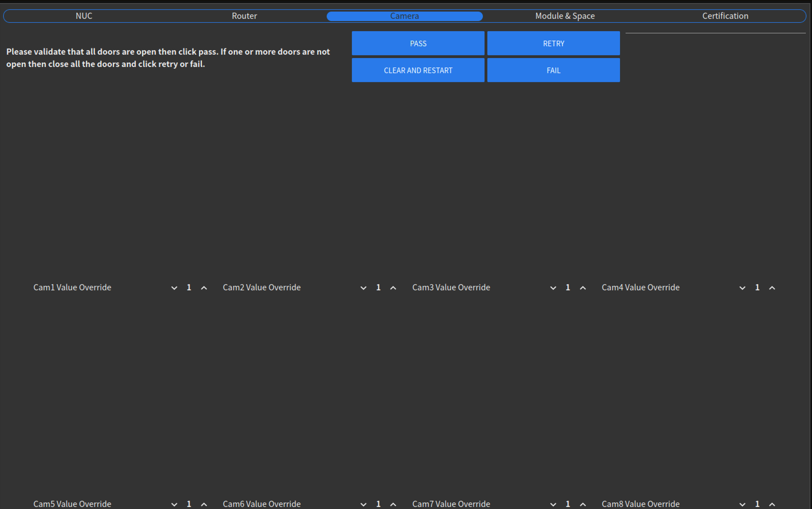Click Cam1 Value Override decrease arrow

pyautogui.click(x=174, y=288)
